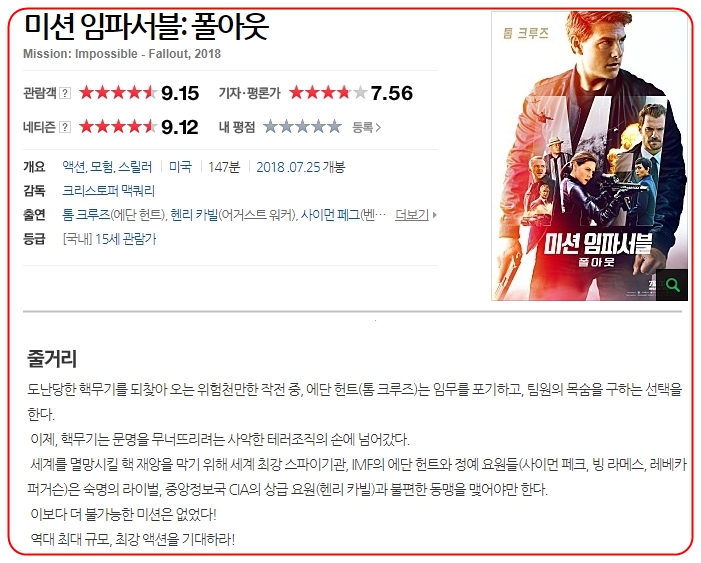Click the arrow beside 더보기 cast link

point(435,216)
